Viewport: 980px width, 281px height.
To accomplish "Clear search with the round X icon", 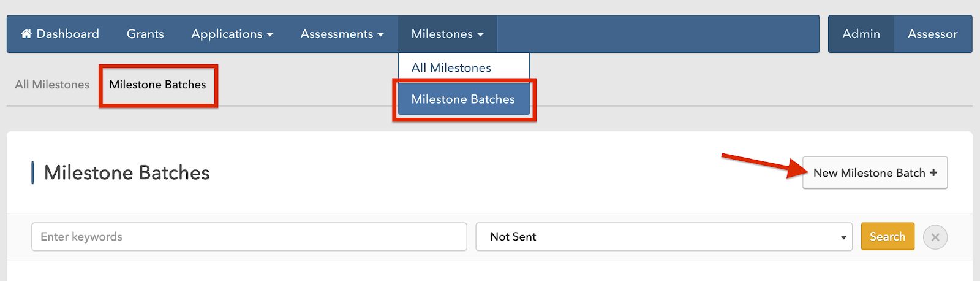I will [x=935, y=237].
